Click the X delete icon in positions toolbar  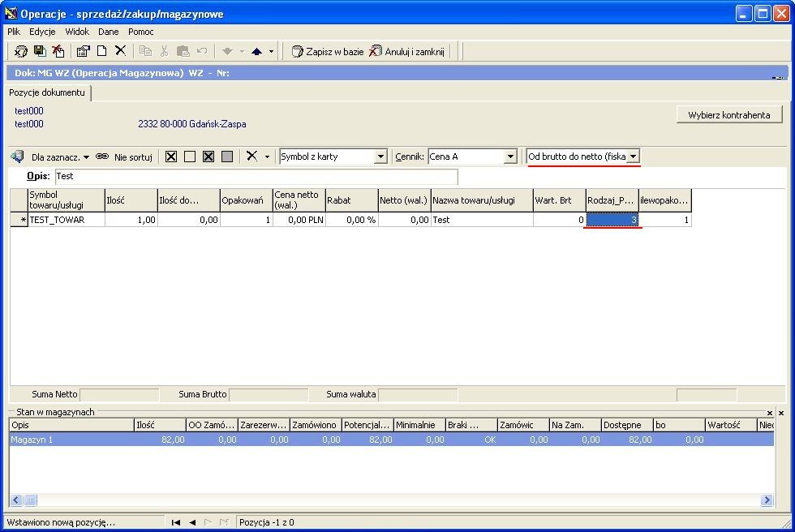point(252,156)
